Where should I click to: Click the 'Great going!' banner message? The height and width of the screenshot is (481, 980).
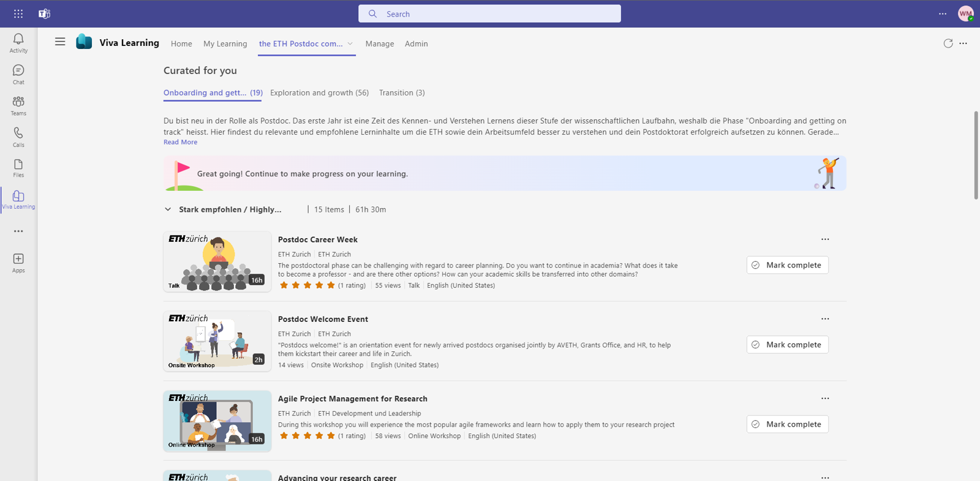point(303,174)
